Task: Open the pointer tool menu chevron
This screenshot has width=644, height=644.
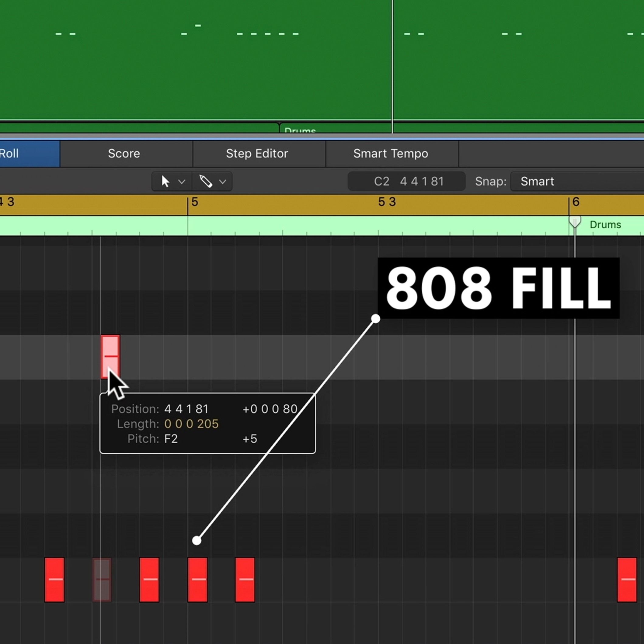Action: point(182,182)
